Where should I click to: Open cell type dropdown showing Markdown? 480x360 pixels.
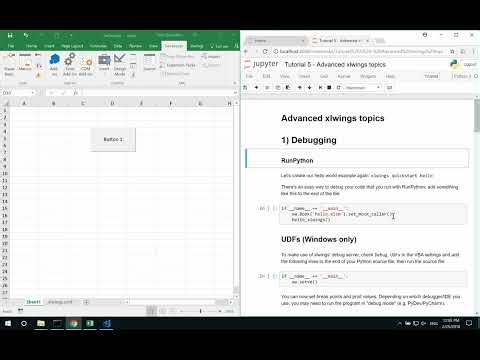click(363, 87)
